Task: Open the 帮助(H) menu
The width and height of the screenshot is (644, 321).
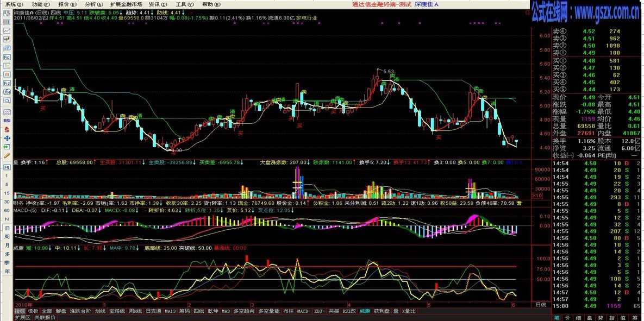Action: (211, 4)
